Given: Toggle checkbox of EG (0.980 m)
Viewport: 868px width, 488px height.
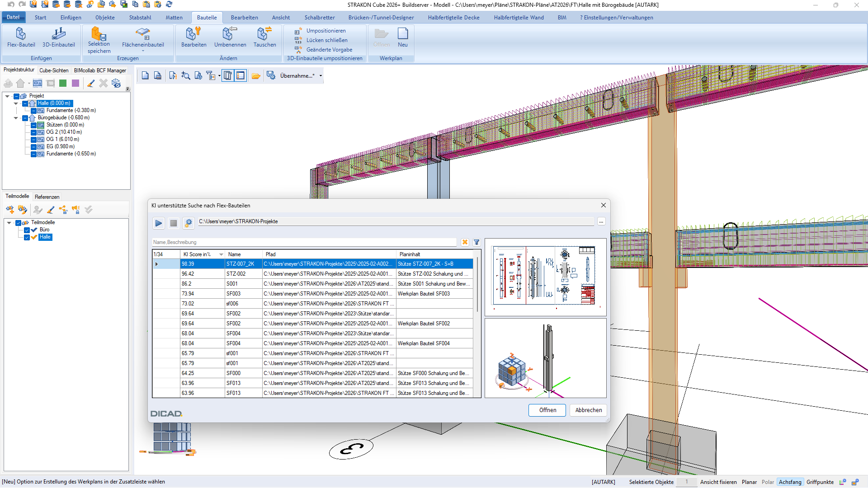Looking at the screenshot, I should pyautogui.click(x=33, y=147).
